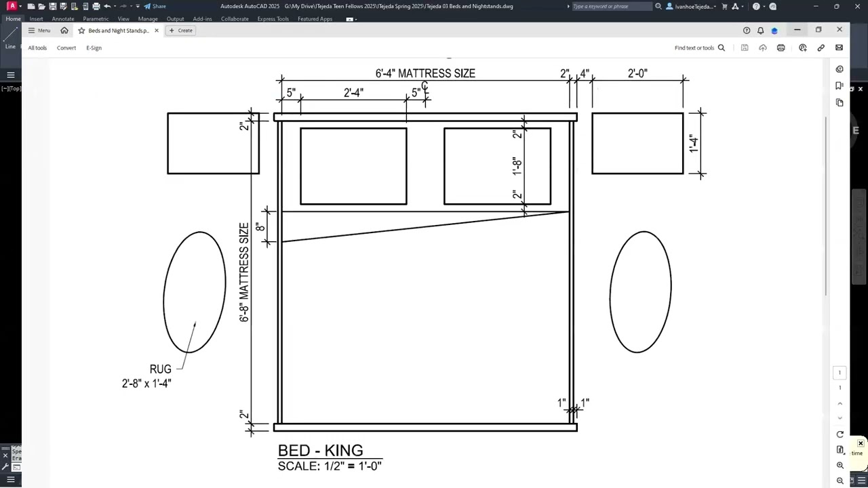Screen dimensions: 868x488
Task: Open the Home ribbon tab
Action: (x=14, y=19)
